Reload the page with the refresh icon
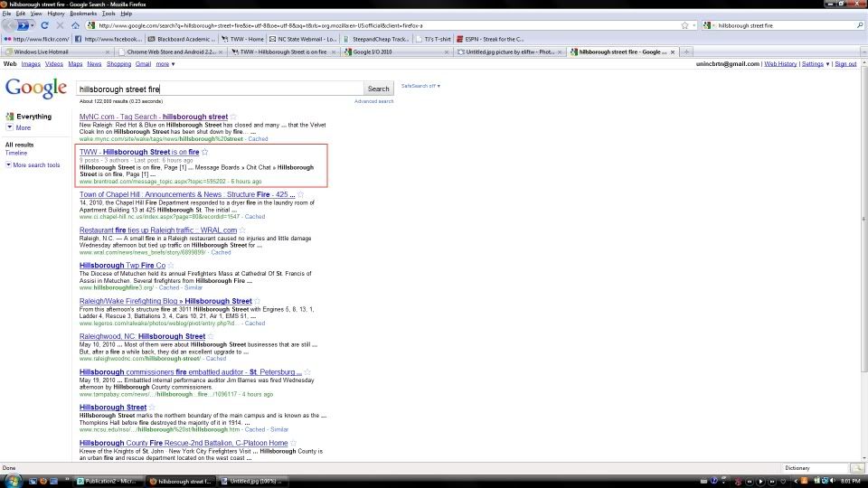Image resolution: width=868 pixels, height=488 pixels. pyautogui.click(x=45, y=25)
